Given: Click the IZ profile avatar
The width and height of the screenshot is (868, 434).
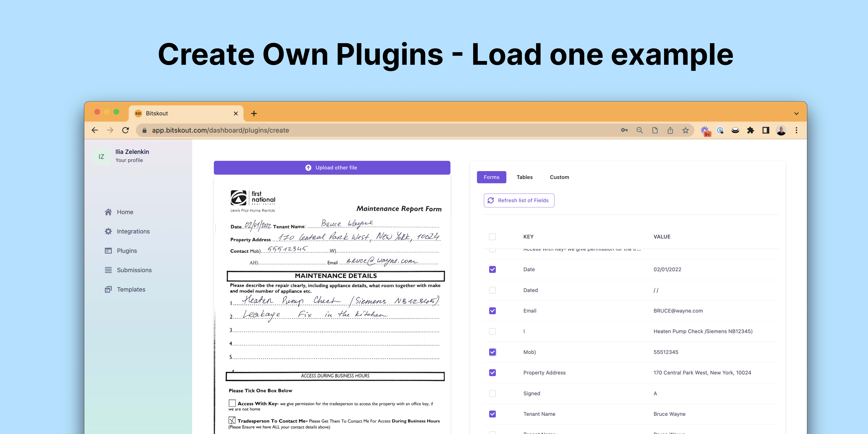Looking at the screenshot, I should [101, 157].
